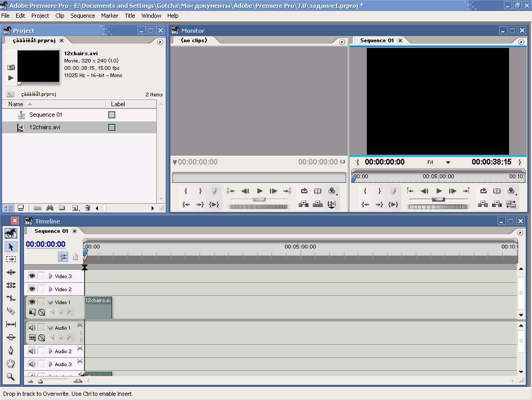The width and height of the screenshot is (532, 400).
Task: Expand the Video 3 track
Action: (51, 276)
